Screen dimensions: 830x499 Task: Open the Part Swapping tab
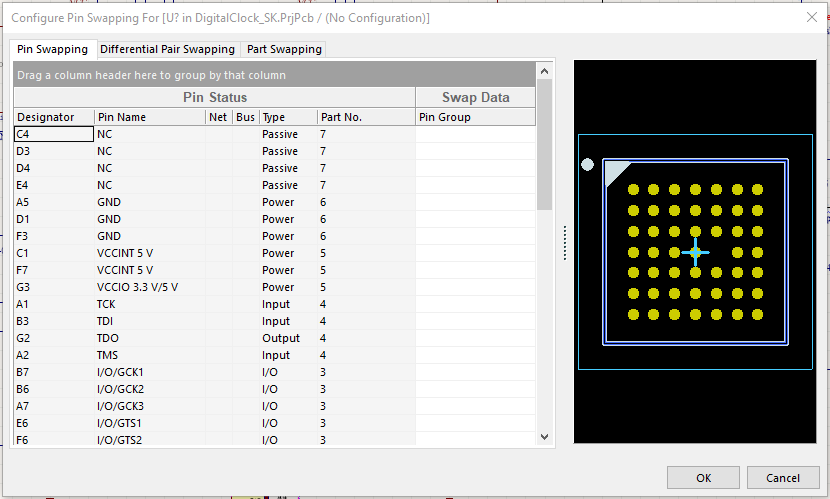(x=284, y=49)
